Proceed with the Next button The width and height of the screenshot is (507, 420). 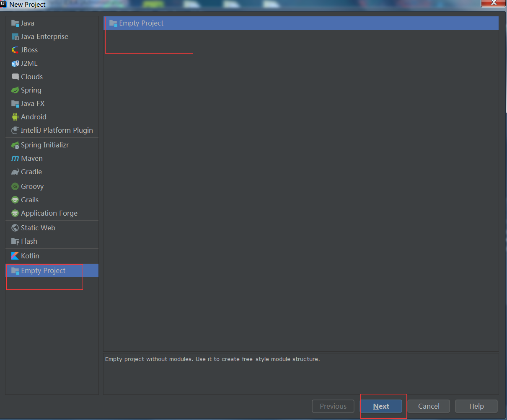[381, 406]
